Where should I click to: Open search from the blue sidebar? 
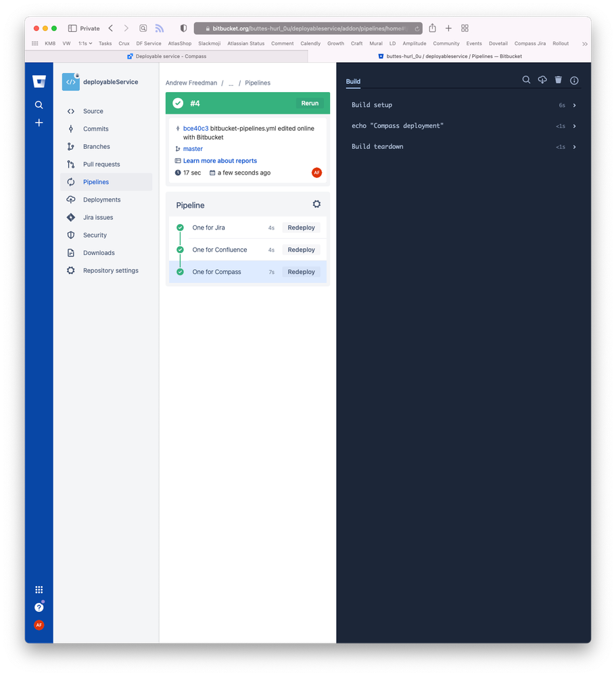coord(39,105)
